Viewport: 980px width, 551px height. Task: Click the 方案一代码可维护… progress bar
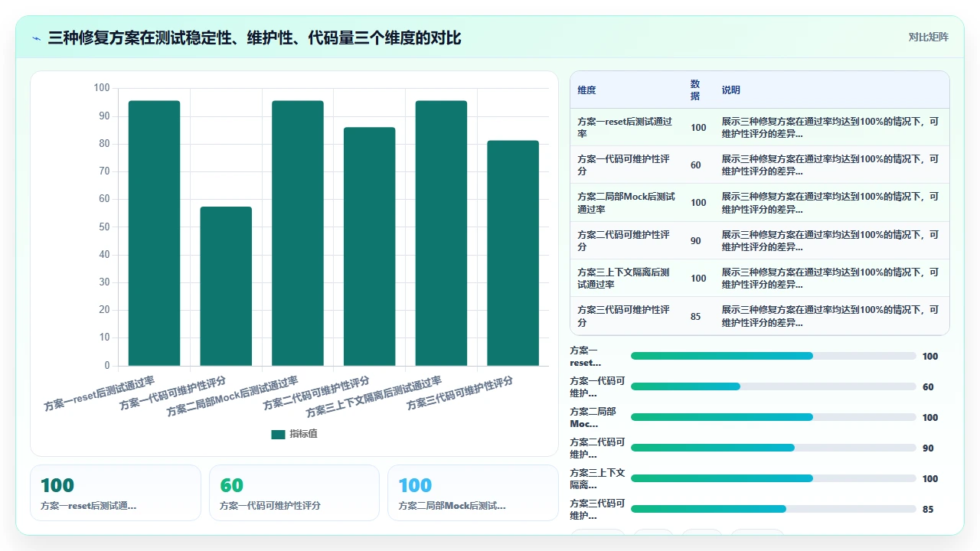click(773, 386)
